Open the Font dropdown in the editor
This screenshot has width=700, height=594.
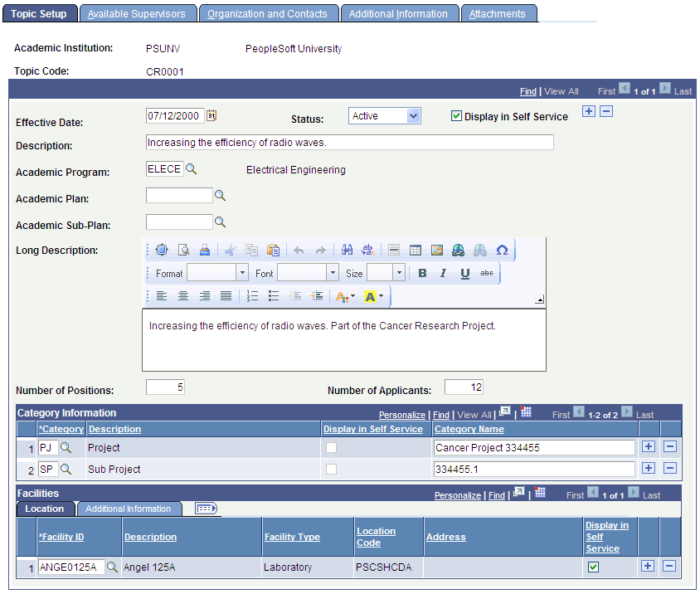point(333,272)
